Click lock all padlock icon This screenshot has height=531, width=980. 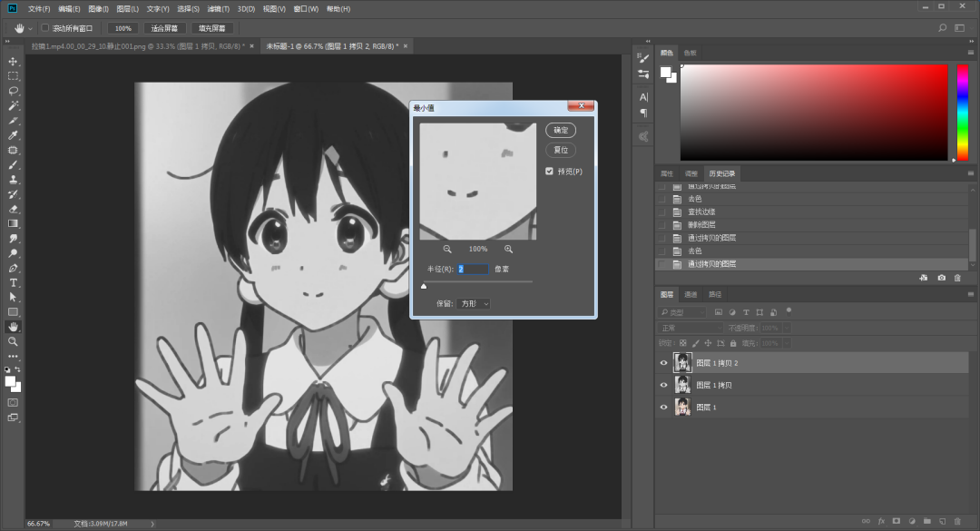733,343
